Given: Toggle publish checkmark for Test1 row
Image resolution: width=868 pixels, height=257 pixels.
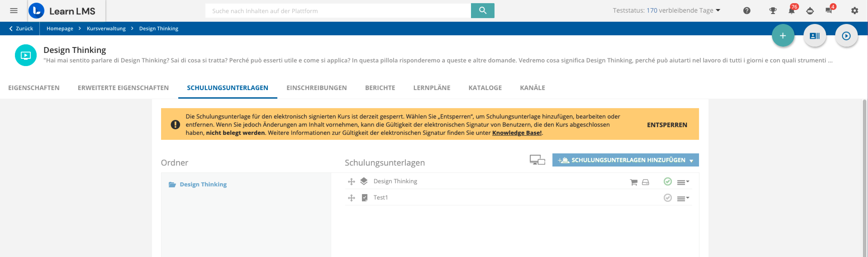Looking at the screenshot, I should pyautogui.click(x=668, y=198).
